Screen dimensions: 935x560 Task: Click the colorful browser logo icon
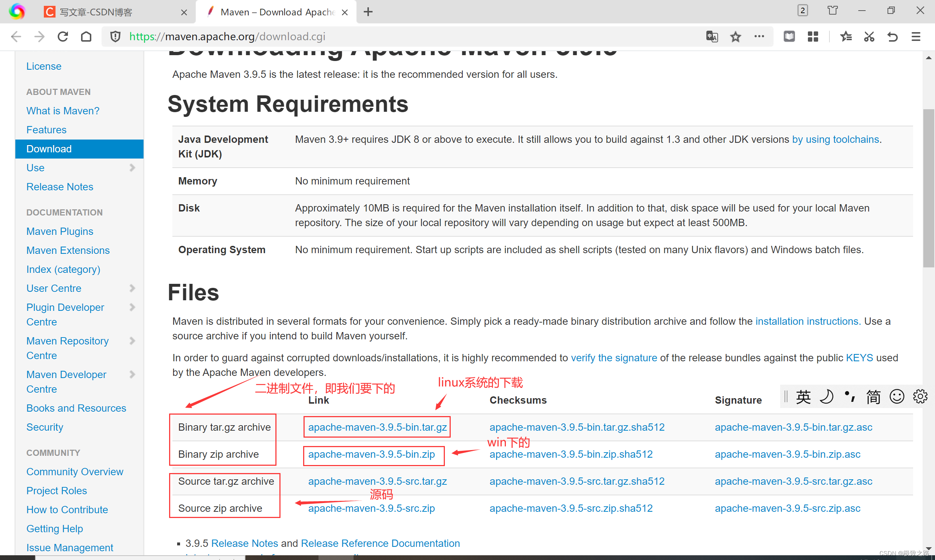[17, 11]
